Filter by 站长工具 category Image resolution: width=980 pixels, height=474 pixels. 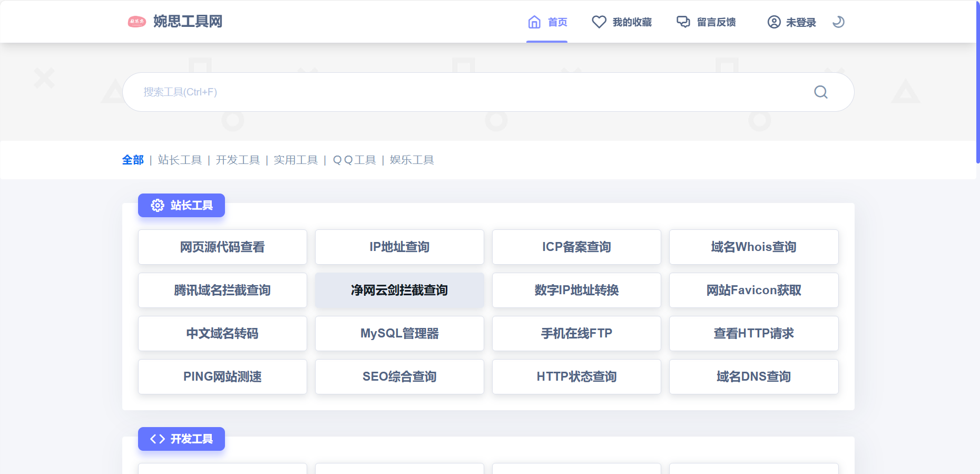coord(180,160)
